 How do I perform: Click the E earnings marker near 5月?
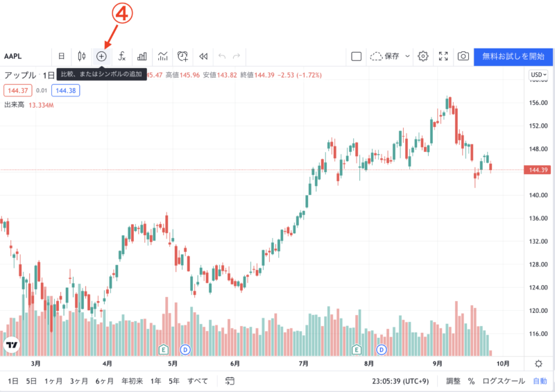click(x=163, y=350)
